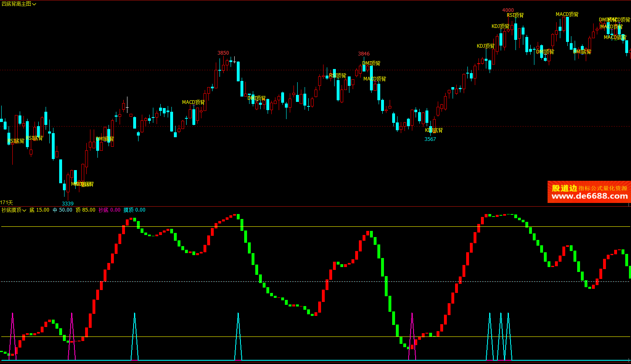Click the 3339 bottom price label
The height and width of the screenshot is (364, 631).
tap(67, 204)
